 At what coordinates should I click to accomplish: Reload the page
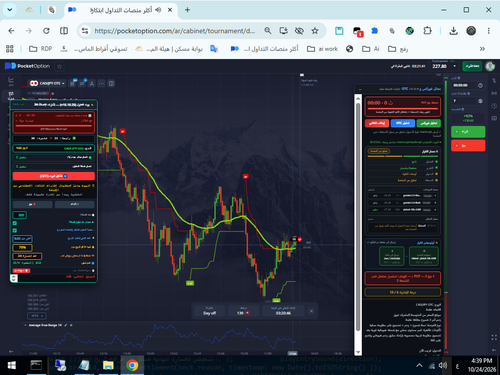pyautogui.click(x=46, y=31)
